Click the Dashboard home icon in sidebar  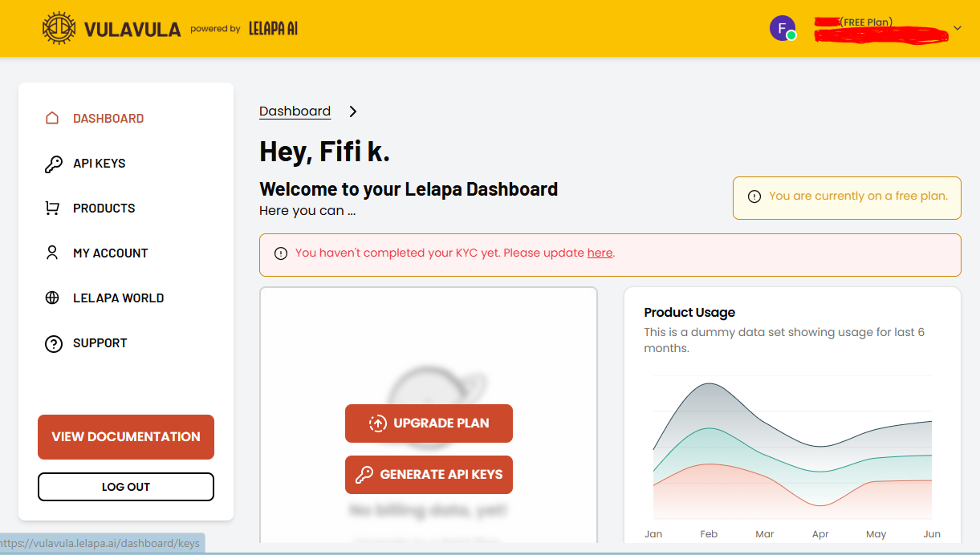(x=52, y=118)
